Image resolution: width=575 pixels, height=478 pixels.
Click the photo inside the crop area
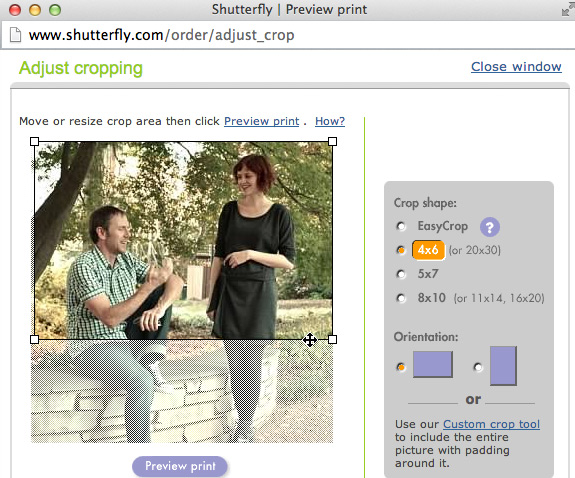pos(183,240)
